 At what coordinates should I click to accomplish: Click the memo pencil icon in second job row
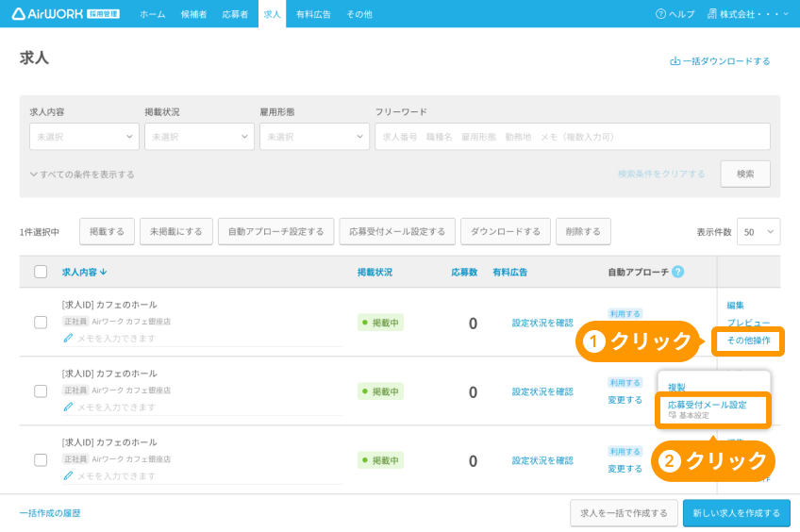pos(68,407)
